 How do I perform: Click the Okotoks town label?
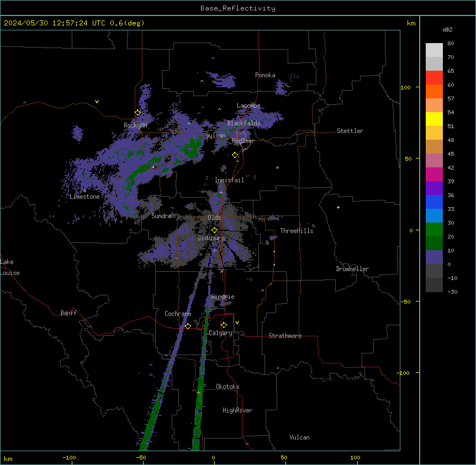[x=228, y=387]
